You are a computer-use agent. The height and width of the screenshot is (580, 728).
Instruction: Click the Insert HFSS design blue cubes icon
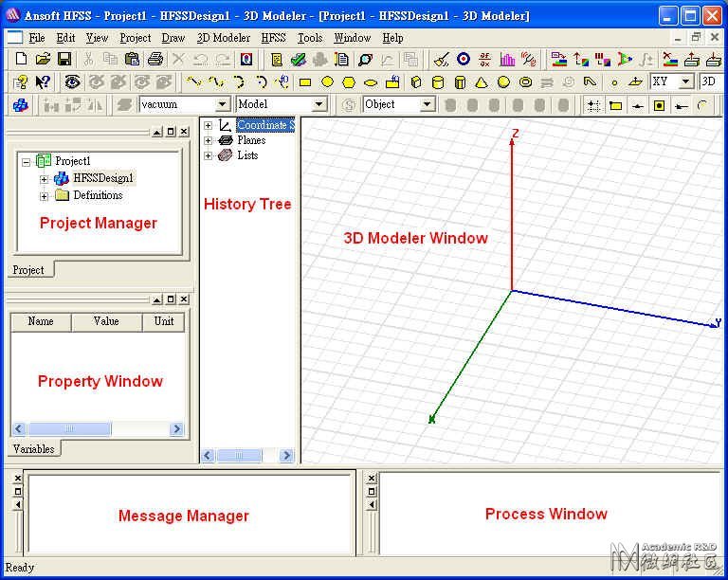point(20,105)
